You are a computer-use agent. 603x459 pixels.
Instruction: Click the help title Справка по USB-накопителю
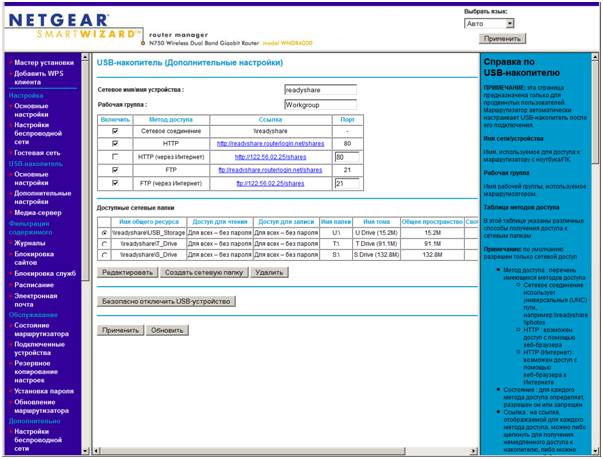pos(521,67)
